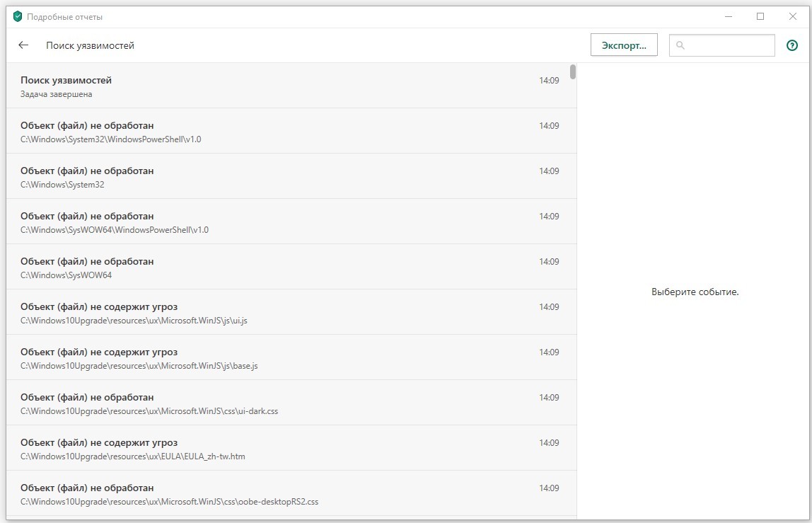
Task: Open help via the question mark icon
Action: tap(792, 45)
